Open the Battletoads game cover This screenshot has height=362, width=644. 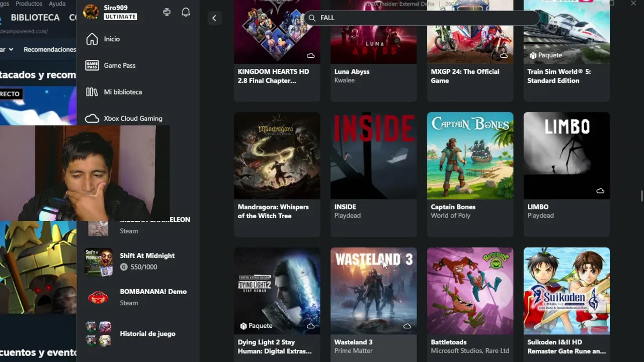[x=470, y=291]
